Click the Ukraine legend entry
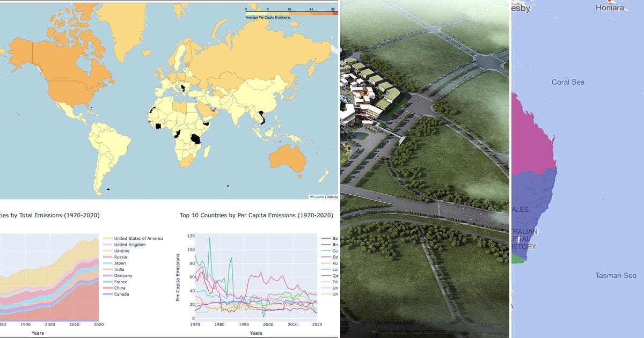Image resolution: width=644 pixels, height=338 pixels. point(119,251)
